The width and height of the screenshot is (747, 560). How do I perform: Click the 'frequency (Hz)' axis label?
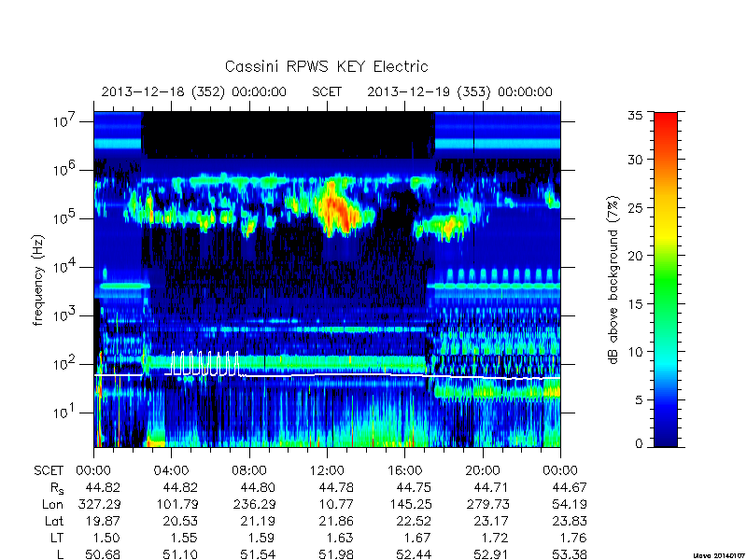click(x=38, y=280)
